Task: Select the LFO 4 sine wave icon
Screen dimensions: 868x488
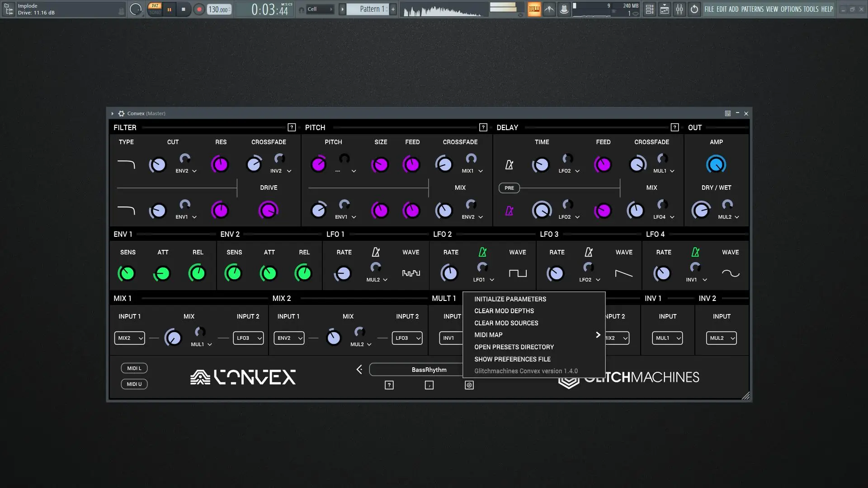Action: [730, 273]
